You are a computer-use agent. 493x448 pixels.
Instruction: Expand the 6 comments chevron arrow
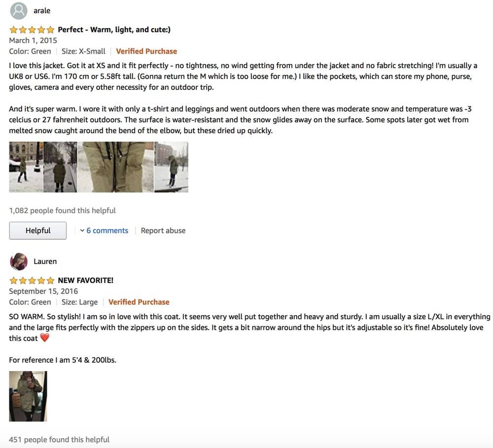click(x=82, y=230)
